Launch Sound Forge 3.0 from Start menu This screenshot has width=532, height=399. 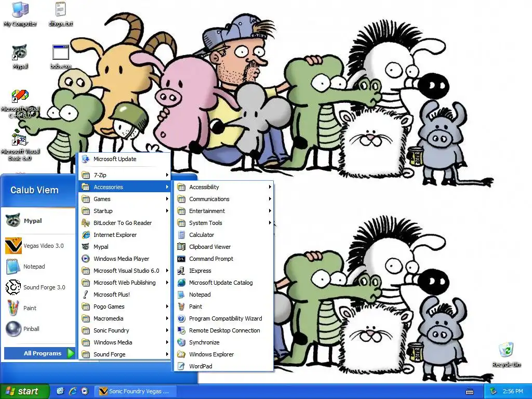click(x=38, y=287)
